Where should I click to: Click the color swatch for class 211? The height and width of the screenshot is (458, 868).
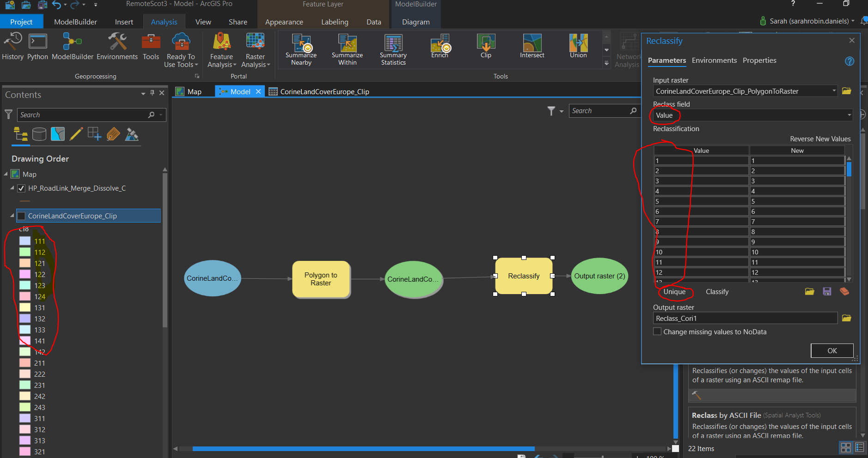(25, 363)
